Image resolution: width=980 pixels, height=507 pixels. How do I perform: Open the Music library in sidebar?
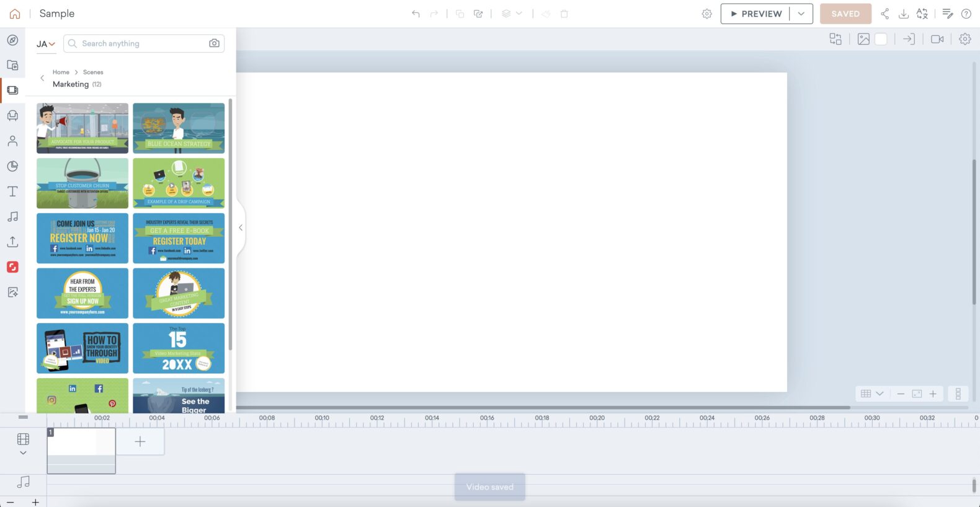click(12, 216)
